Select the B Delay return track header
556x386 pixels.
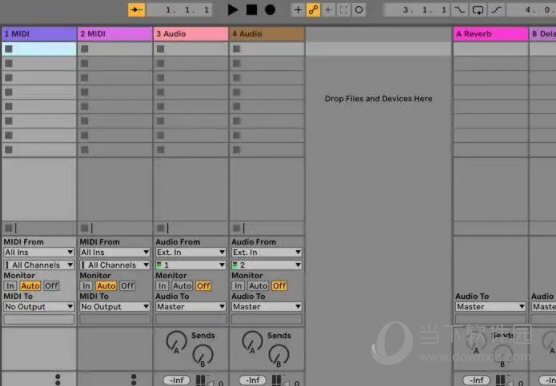pyautogui.click(x=543, y=34)
